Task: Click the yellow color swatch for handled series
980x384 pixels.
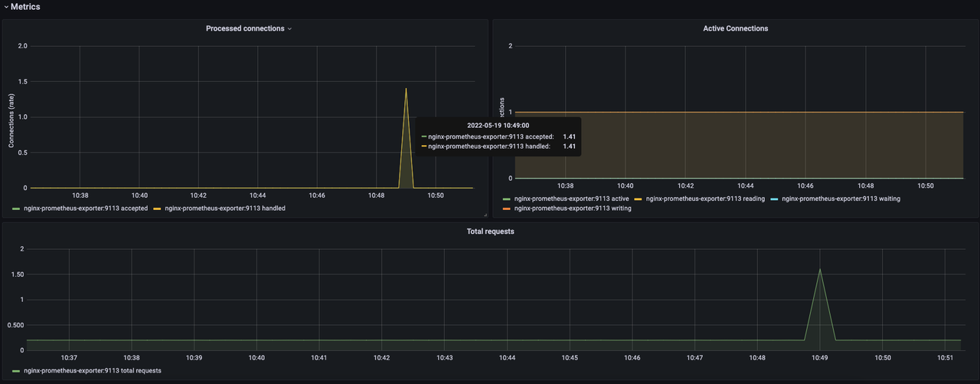Action: tap(158, 208)
